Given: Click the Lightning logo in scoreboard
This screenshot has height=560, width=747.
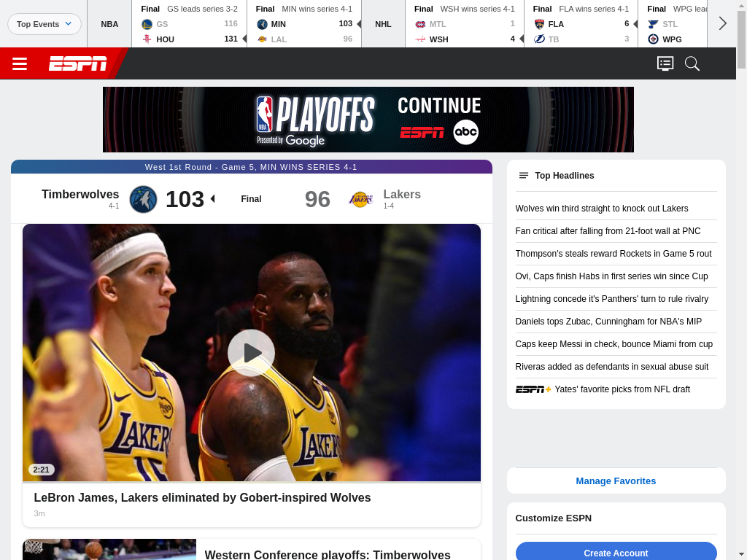Looking at the screenshot, I should [x=539, y=39].
